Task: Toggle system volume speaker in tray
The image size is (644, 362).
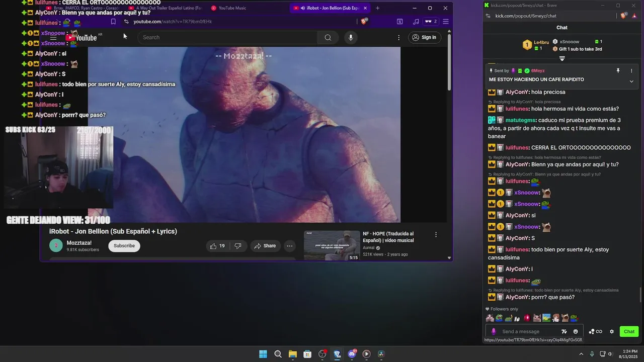Action: pos(611,354)
